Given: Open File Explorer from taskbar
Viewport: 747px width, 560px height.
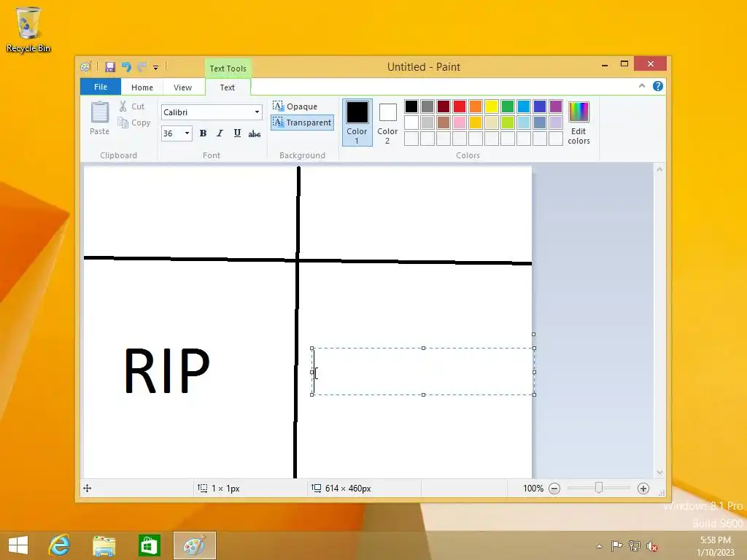Looking at the screenshot, I should pyautogui.click(x=104, y=545).
